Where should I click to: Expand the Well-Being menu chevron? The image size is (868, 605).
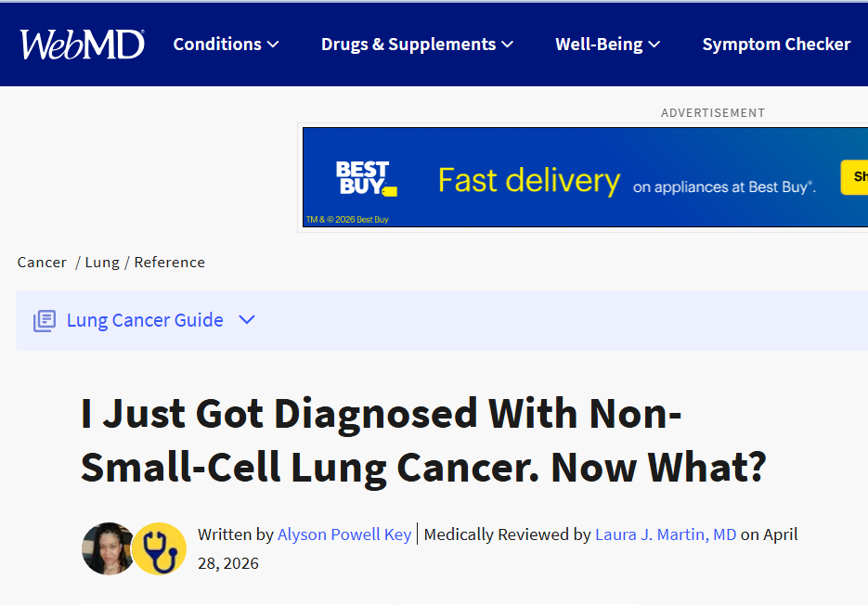click(654, 45)
